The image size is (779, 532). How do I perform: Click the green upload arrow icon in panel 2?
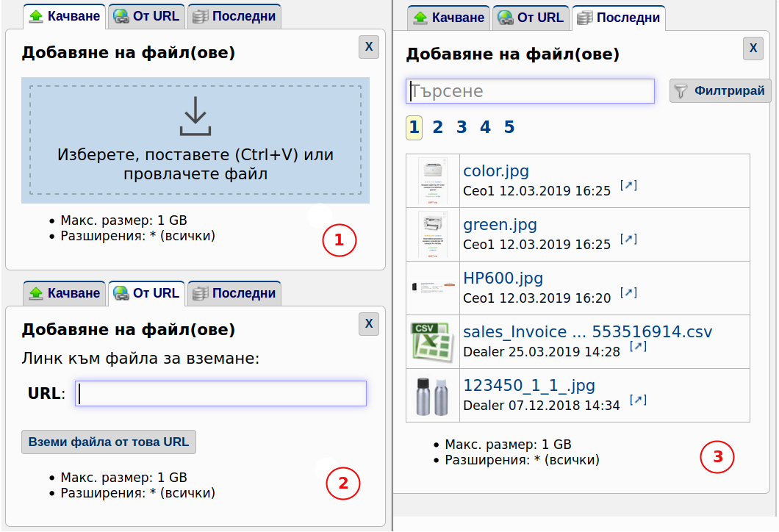[x=36, y=294]
